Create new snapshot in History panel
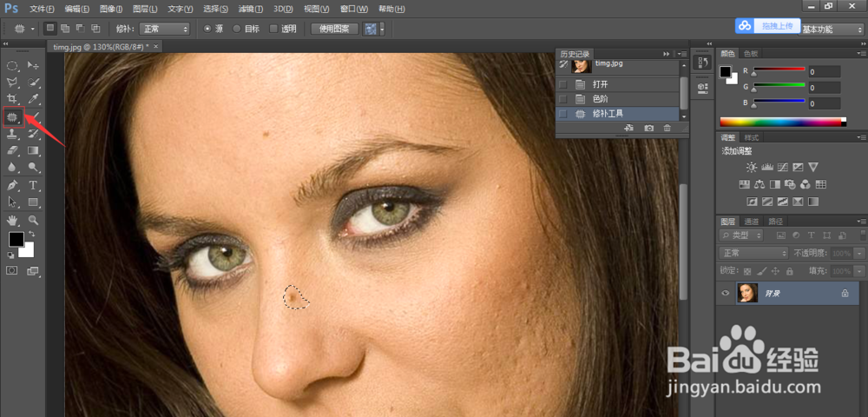 tap(649, 128)
